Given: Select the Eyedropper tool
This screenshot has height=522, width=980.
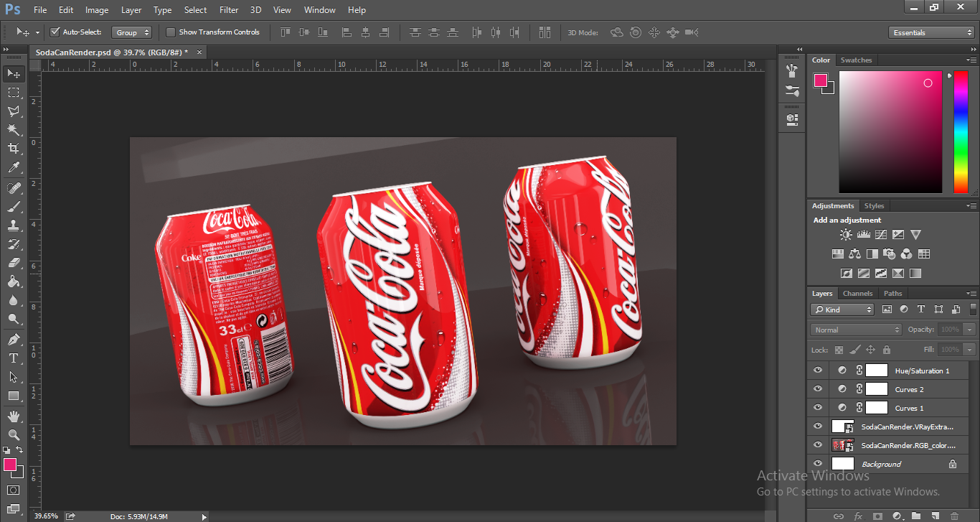Looking at the screenshot, I should (14, 168).
